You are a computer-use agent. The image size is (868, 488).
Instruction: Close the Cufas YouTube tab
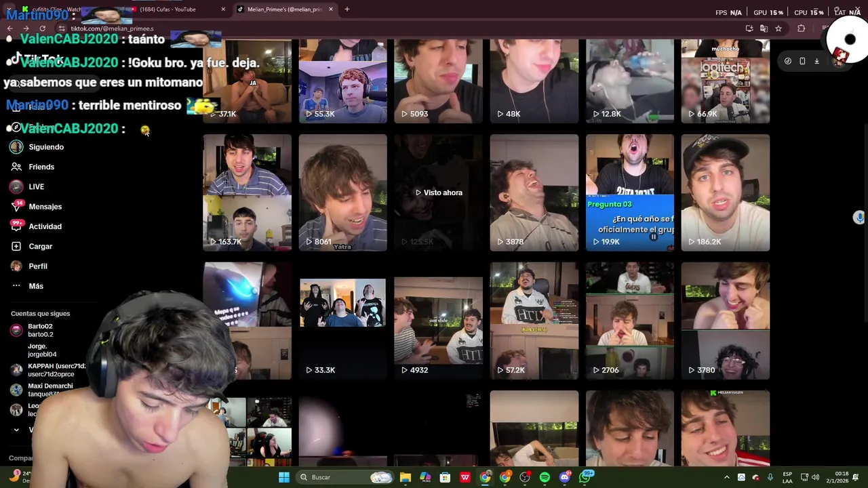coord(223,9)
